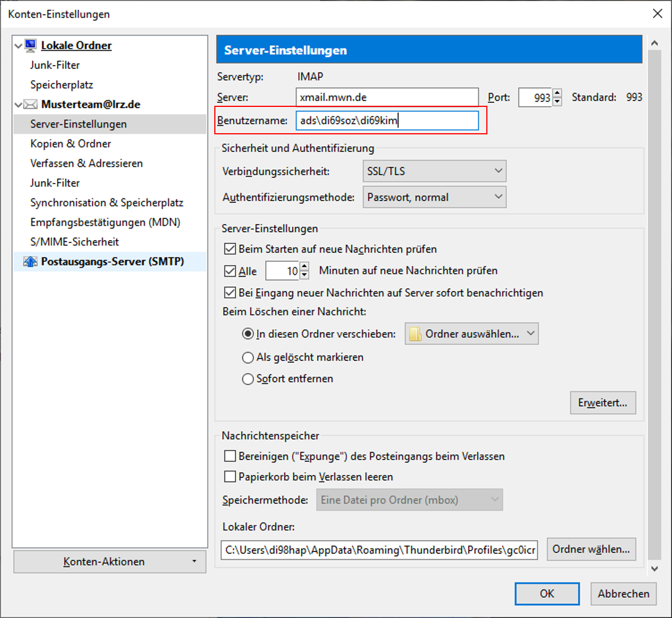Click the Lokale Ordner computer icon
Viewport: 672px width, 618px height.
click(31, 46)
